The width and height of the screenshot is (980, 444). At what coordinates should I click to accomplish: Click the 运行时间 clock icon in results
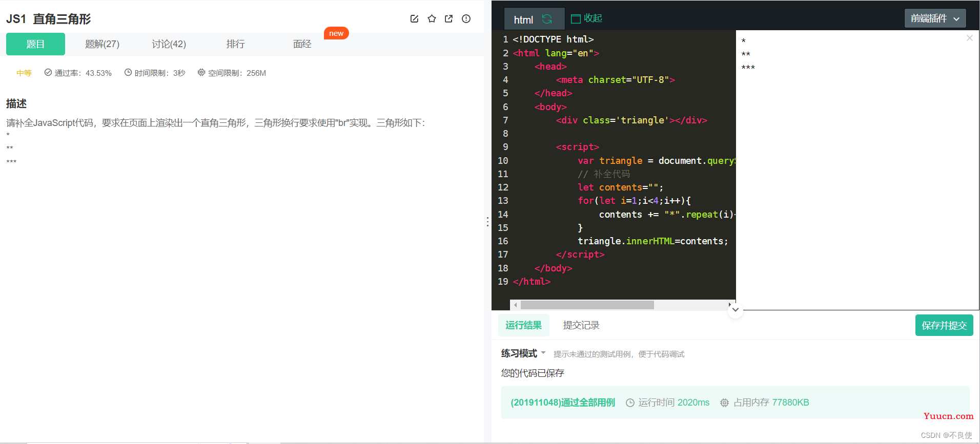[x=630, y=403]
